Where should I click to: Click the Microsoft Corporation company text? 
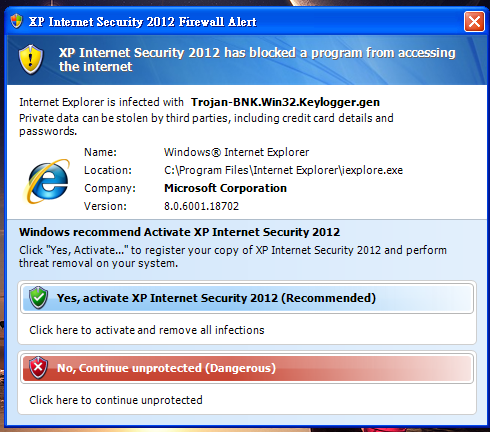click(x=225, y=188)
